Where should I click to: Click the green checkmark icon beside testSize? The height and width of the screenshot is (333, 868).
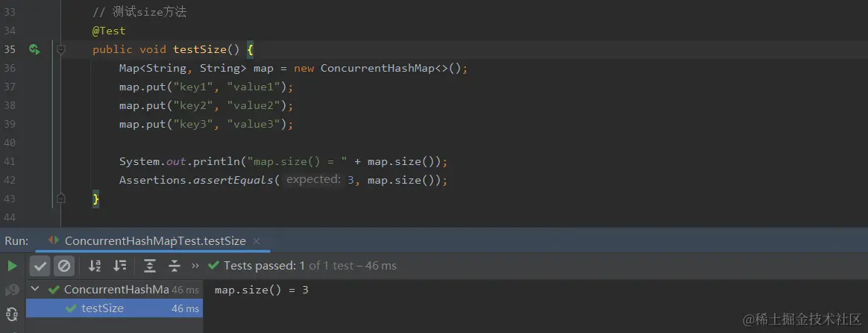70,308
